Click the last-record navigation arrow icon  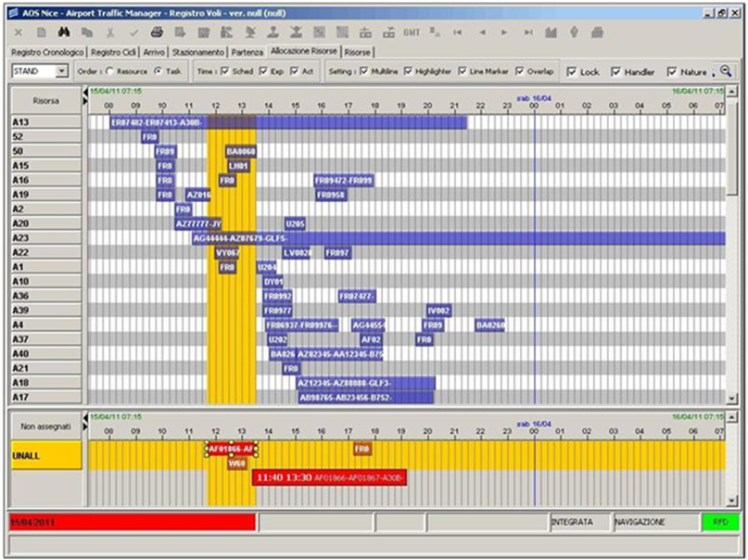[x=526, y=32]
